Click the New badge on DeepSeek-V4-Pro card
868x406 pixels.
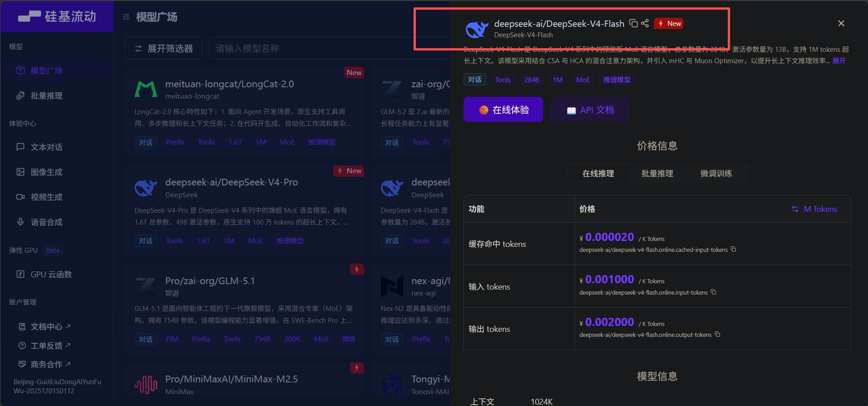click(x=349, y=171)
